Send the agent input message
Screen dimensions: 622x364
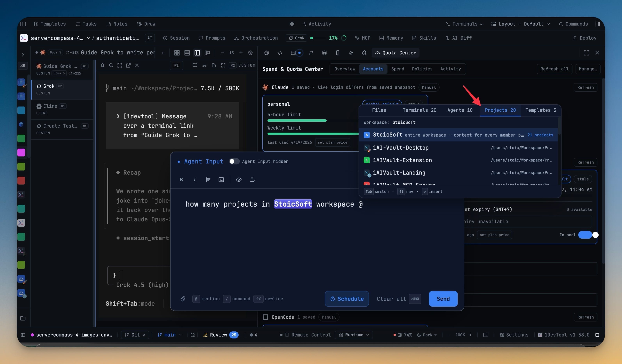click(443, 299)
